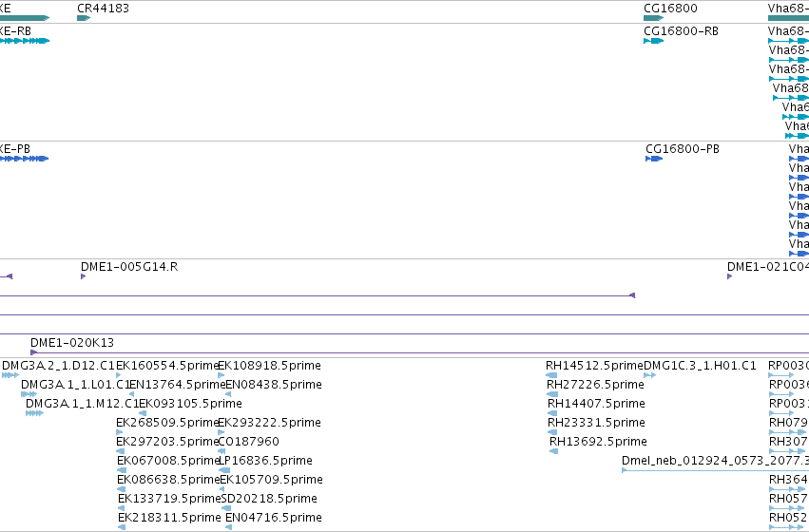Select the SD20218.5prime label
809x532 pixels.
tap(269, 499)
